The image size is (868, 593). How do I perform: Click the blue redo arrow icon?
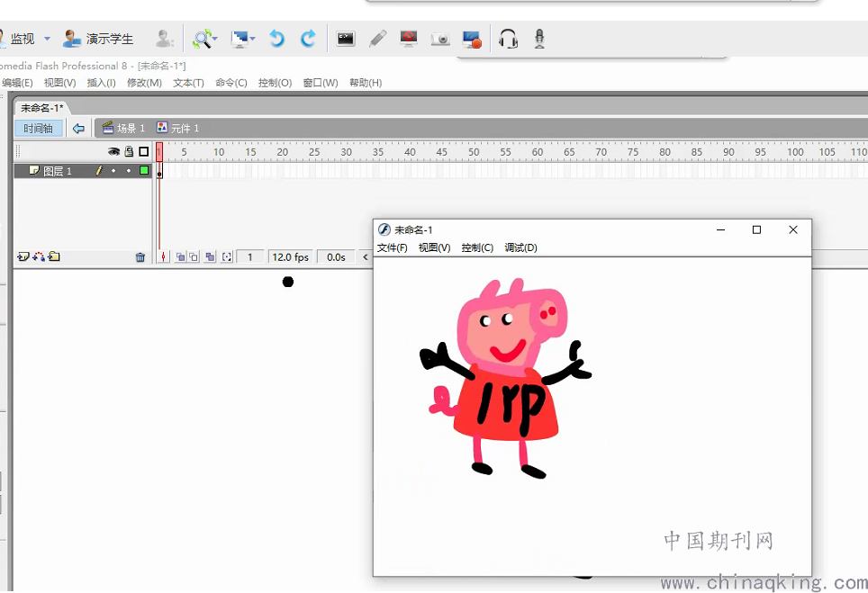point(308,39)
